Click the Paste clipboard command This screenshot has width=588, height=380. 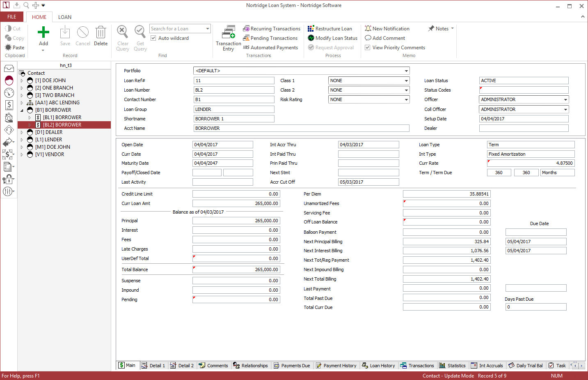(15, 48)
